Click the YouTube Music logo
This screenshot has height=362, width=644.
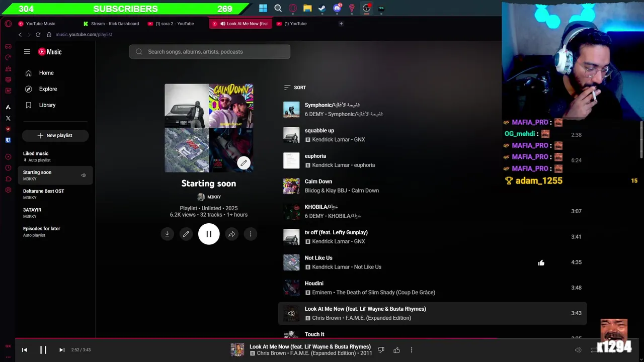pos(50,52)
